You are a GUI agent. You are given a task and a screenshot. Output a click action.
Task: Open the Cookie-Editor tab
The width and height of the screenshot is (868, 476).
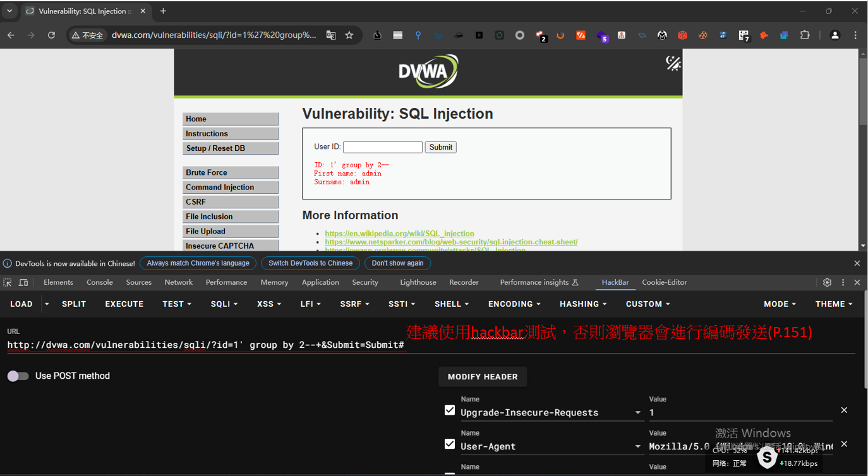click(665, 282)
